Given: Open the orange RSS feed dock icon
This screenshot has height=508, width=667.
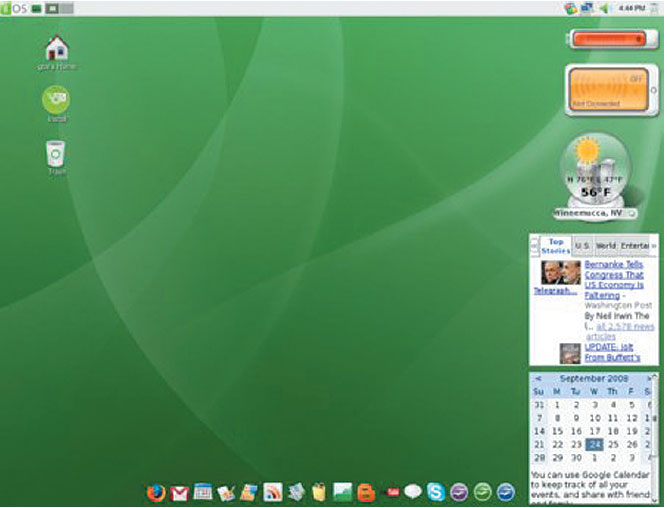Looking at the screenshot, I should click(x=272, y=492).
